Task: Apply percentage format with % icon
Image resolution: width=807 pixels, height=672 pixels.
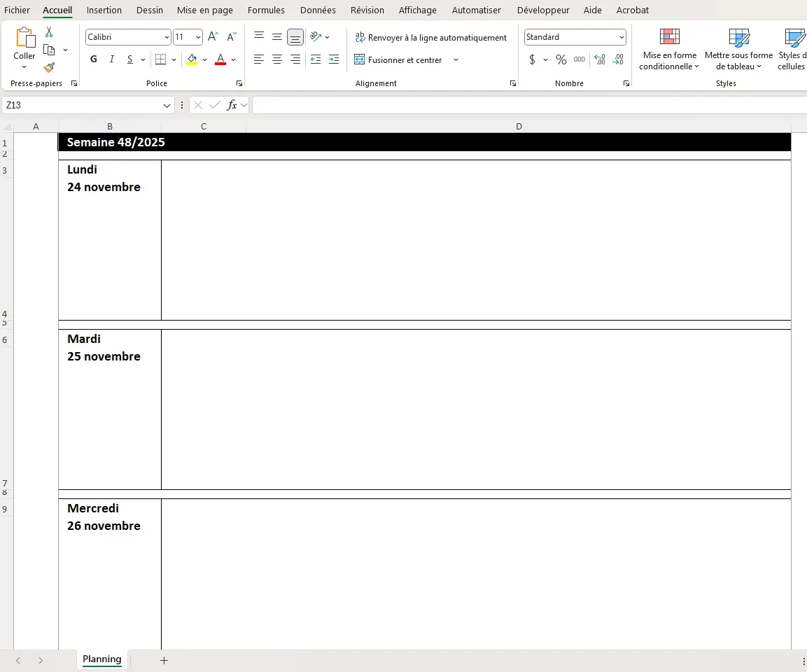Action: click(x=561, y=59)
